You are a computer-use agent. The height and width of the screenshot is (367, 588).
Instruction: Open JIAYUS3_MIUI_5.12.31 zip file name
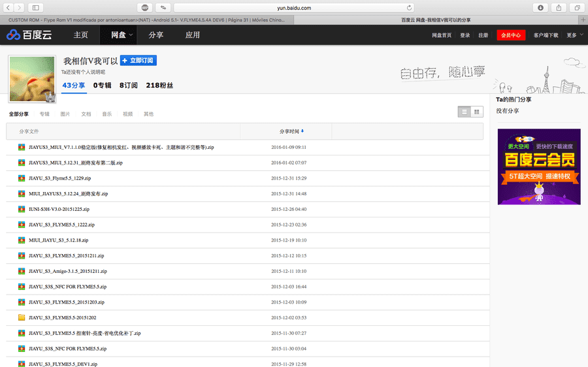[x=76, y=163]
